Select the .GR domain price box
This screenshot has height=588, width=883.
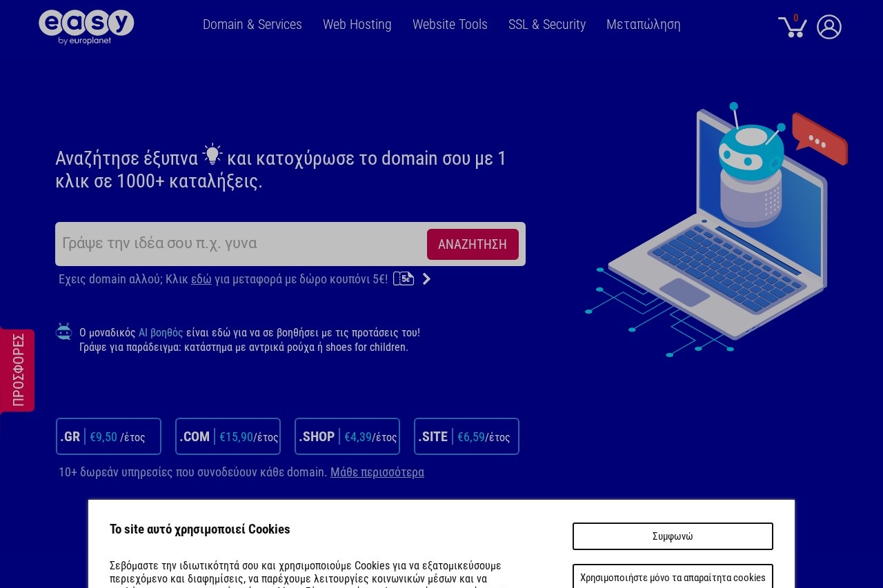[108, 436]
